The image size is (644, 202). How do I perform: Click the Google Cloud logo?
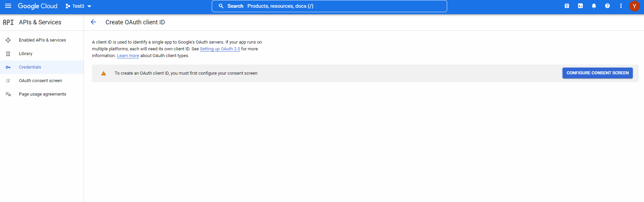(38, 6)
